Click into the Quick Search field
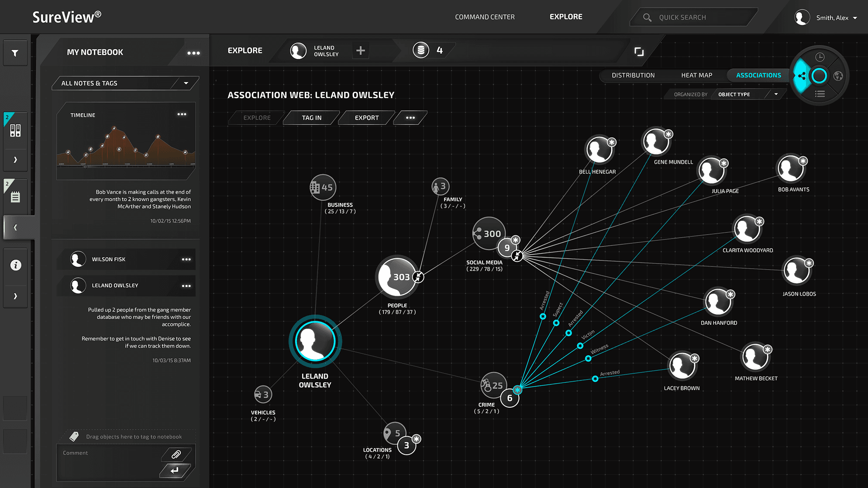868x488 pixels. coord(694,17)
